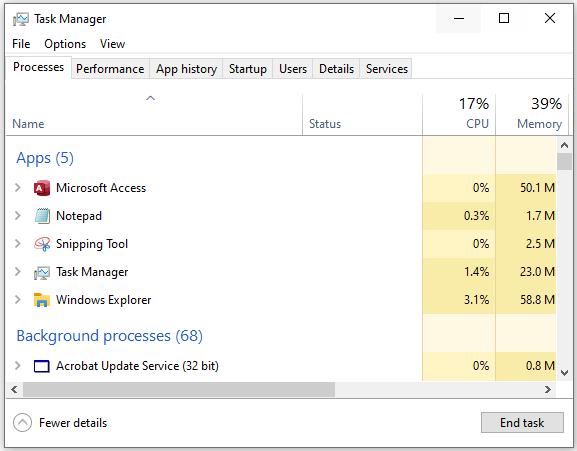The width and height of the screenshot is (577, 451).
Task: Click the vertical scrollbar up arrow
Action: click(564, 145)
